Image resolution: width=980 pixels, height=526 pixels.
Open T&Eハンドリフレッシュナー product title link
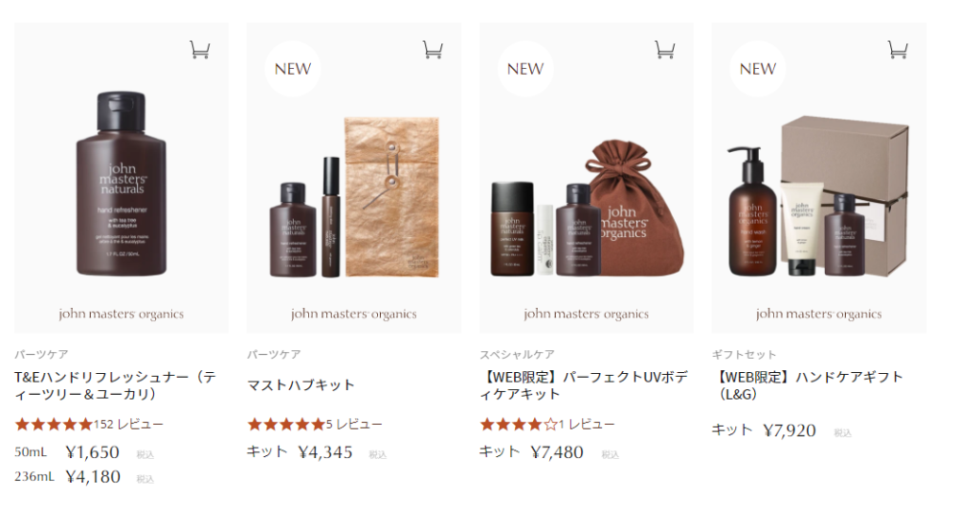[x=116, y=385]
